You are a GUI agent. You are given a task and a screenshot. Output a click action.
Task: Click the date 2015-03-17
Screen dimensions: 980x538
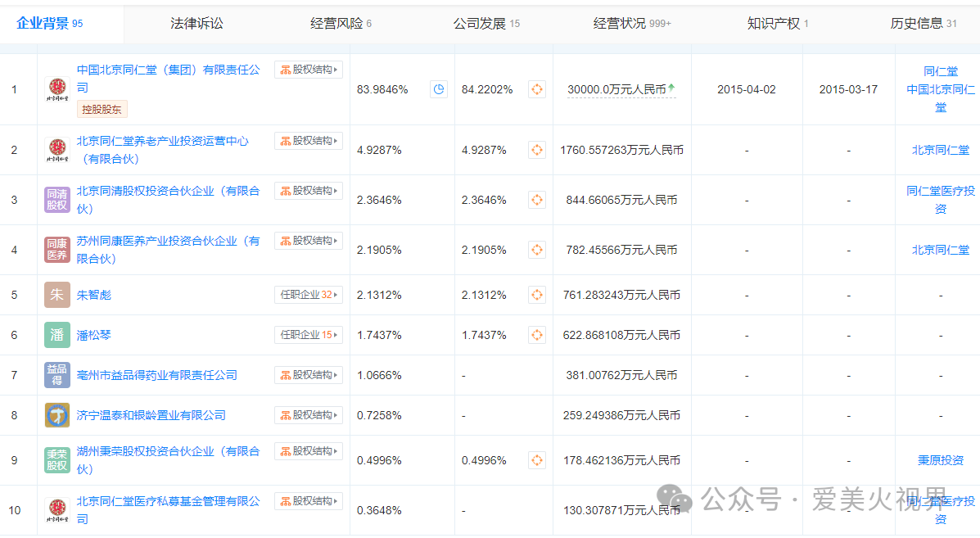(848, 89)
